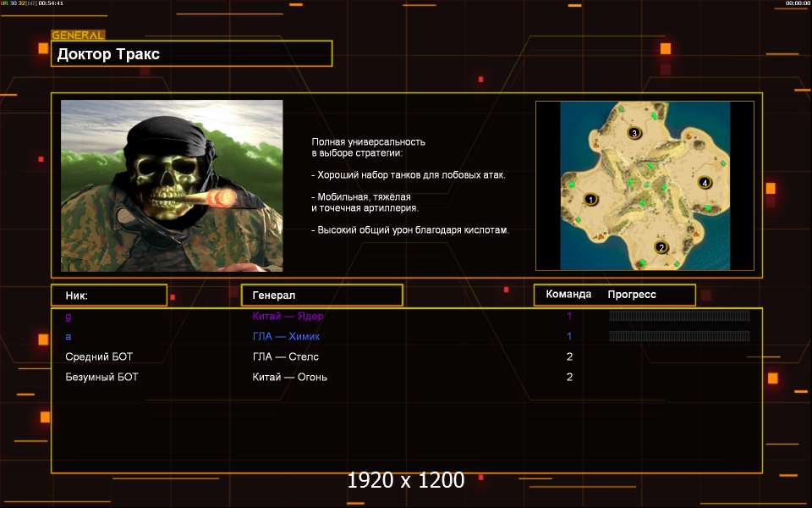Click the 00:00:00 clock in top-right

[x=798, y=3]
